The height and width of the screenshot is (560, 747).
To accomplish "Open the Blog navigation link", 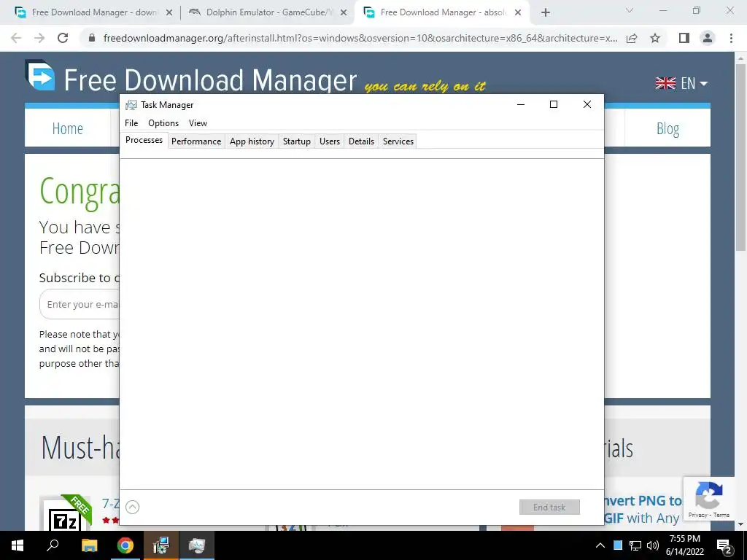I will (x=667, y=128).
